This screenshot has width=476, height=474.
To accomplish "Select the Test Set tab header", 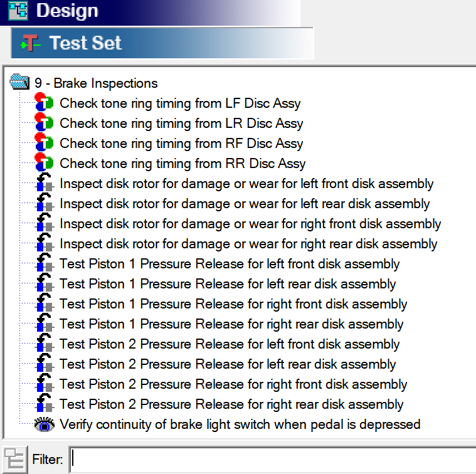I will [85, 43].
